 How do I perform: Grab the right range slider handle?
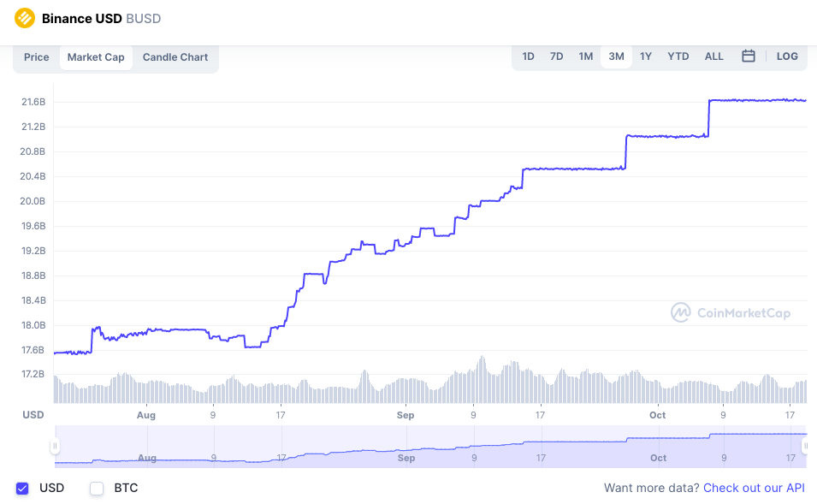coord(806,446)
